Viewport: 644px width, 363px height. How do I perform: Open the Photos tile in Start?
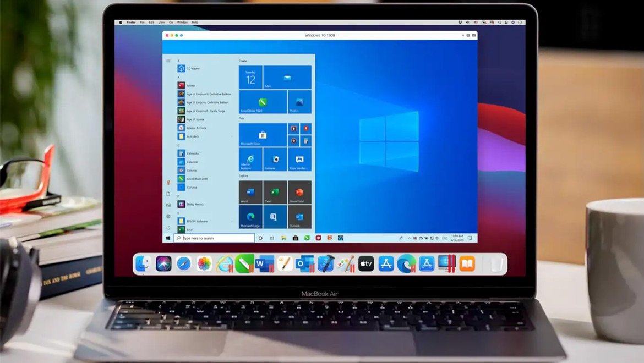coord(299,102)
